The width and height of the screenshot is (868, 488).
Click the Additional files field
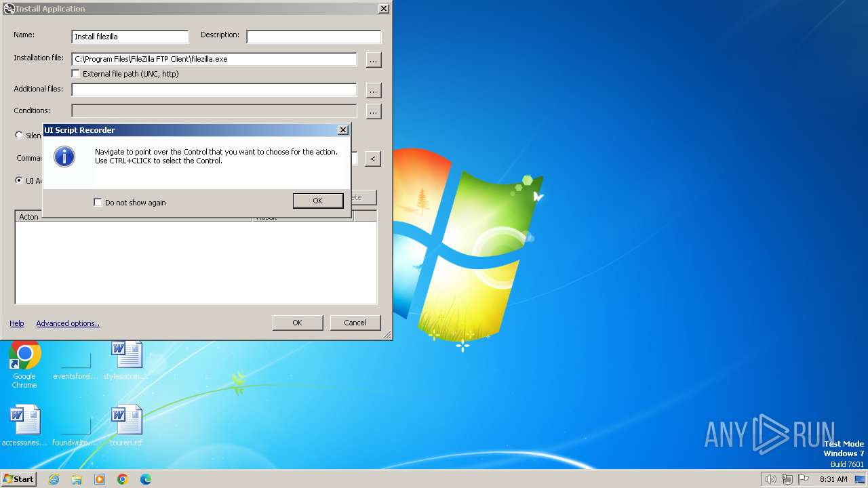tap(214, 89)
